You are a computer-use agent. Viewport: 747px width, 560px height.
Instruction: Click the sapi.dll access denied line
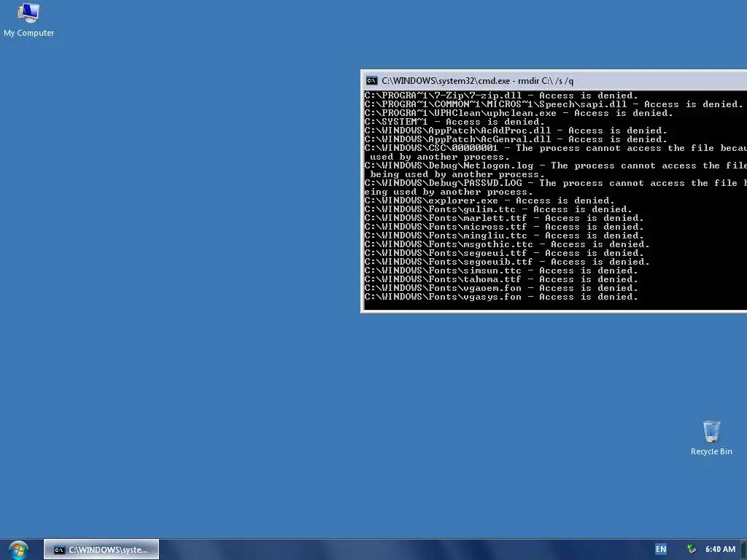(x=554, y=104)
